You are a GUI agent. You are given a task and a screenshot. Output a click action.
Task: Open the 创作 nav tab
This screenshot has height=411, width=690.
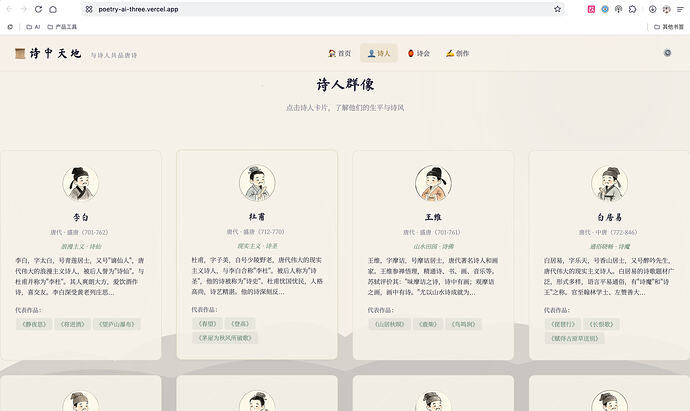click(x=458, y=53)
